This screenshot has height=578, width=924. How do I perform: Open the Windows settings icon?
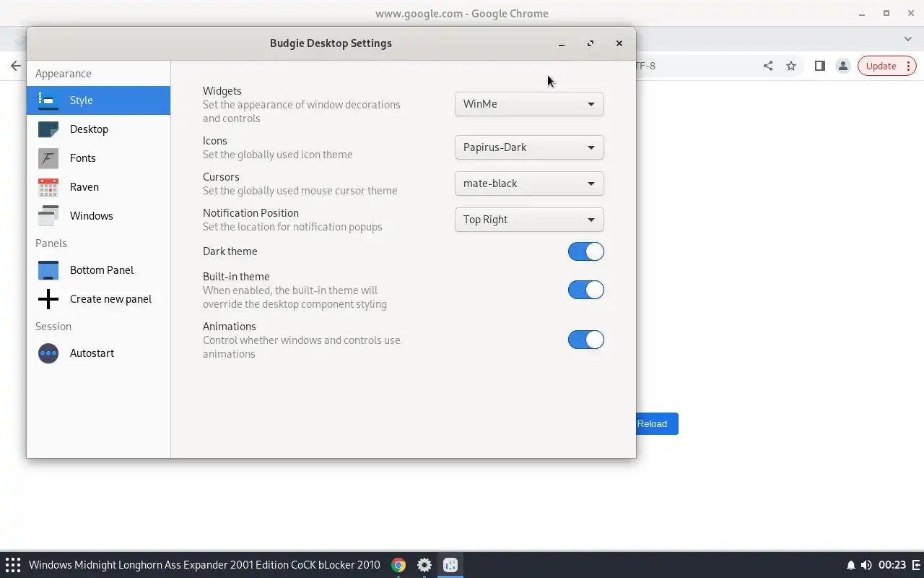click(48, 216)
